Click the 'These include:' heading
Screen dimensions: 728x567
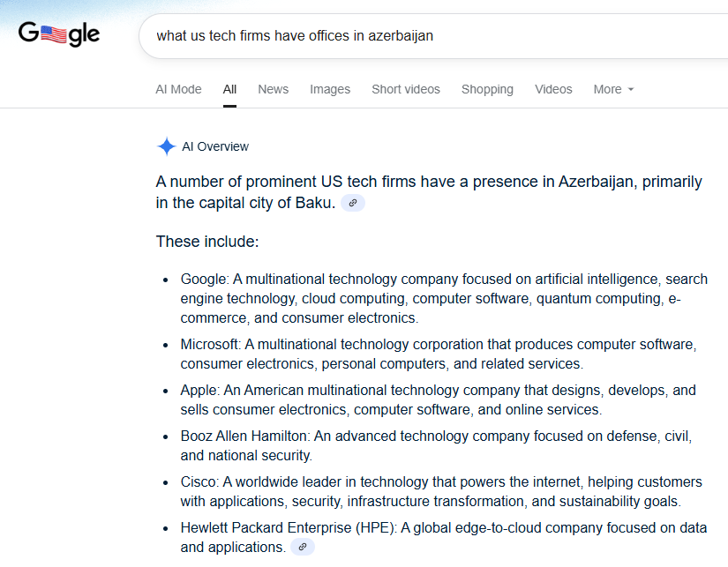(x=207, y=242)
